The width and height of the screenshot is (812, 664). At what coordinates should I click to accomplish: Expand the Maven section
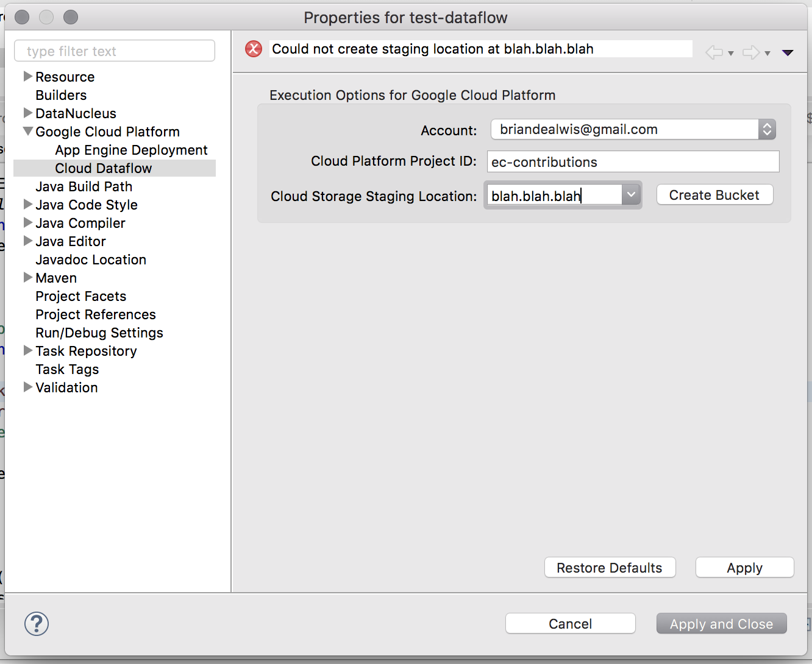tap(27, 278)
